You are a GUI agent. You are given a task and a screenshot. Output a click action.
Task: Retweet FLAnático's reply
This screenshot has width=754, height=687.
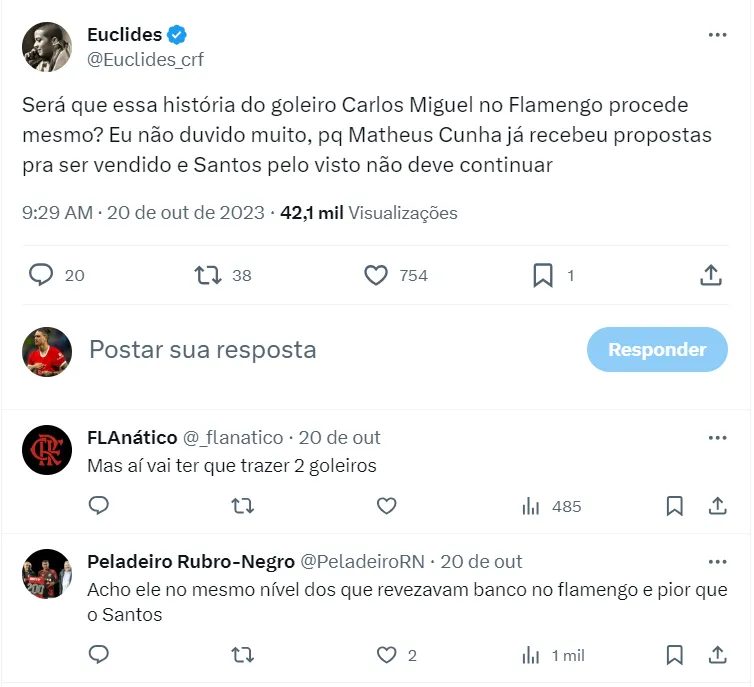pyautogui.click(x=242, y=506)
